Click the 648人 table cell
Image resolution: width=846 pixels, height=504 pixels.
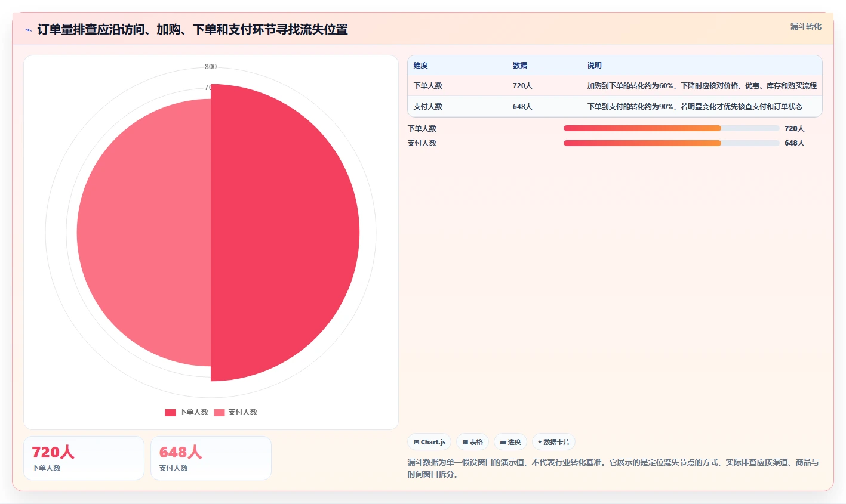522,107
